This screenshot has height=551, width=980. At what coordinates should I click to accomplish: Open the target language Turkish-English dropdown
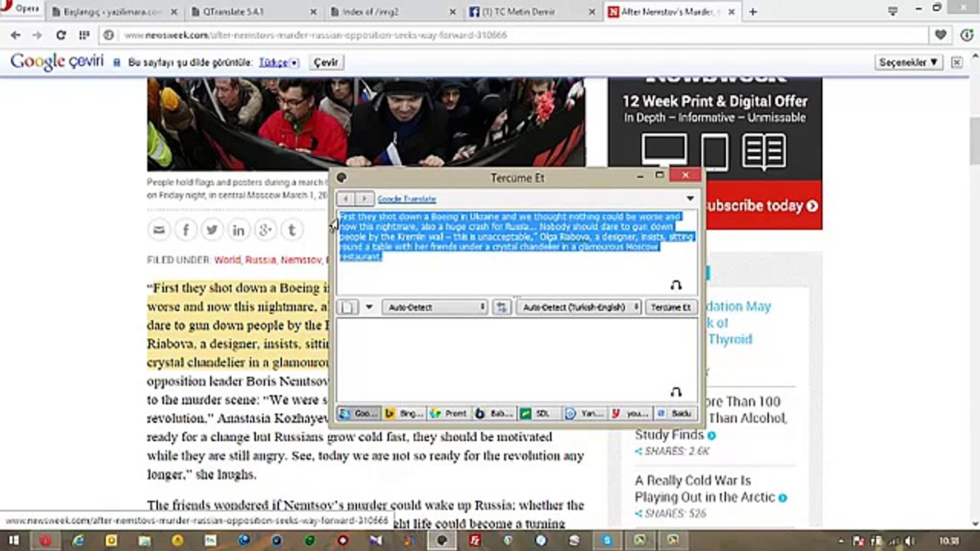(578, 307)
